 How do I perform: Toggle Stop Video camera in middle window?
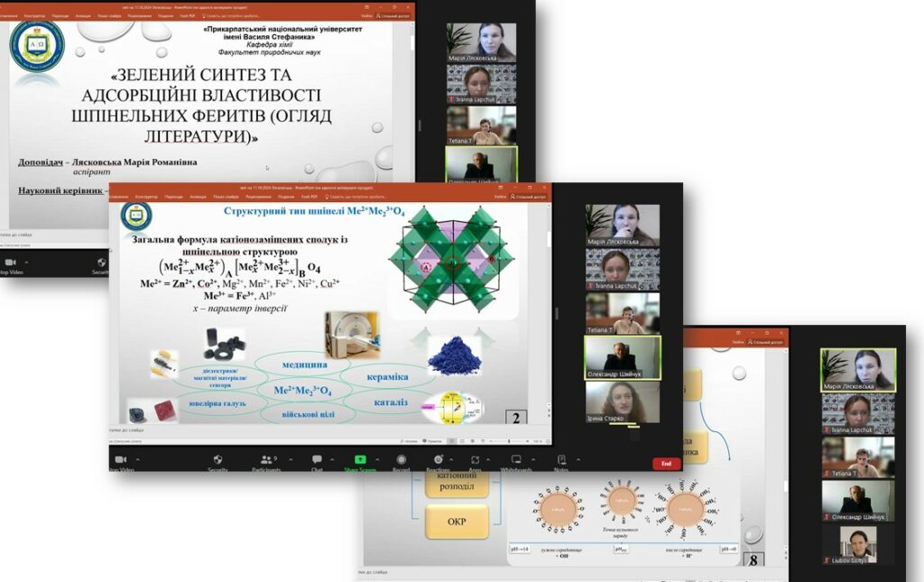tap(122, 459)
